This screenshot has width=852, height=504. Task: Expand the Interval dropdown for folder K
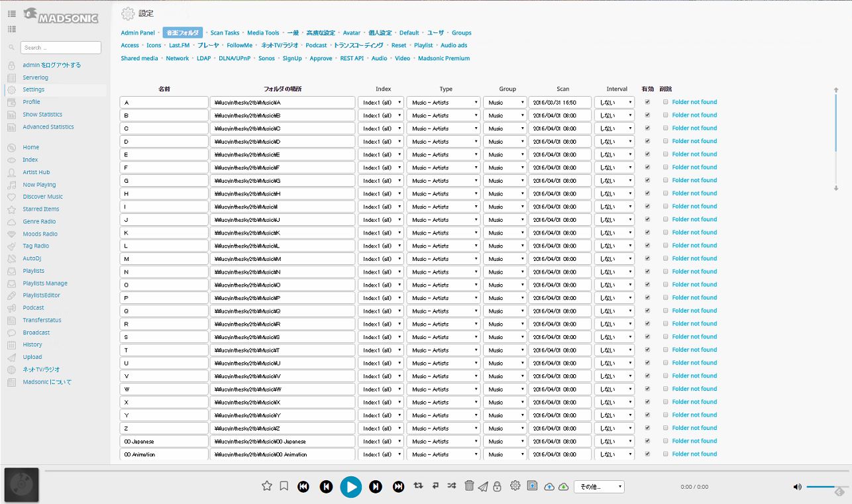[614, 232]
